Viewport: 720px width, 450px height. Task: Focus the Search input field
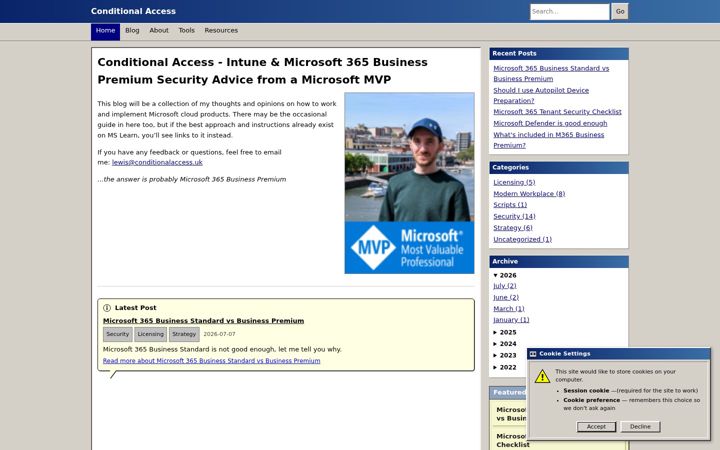pyautogui.click(x=569, y=11)
